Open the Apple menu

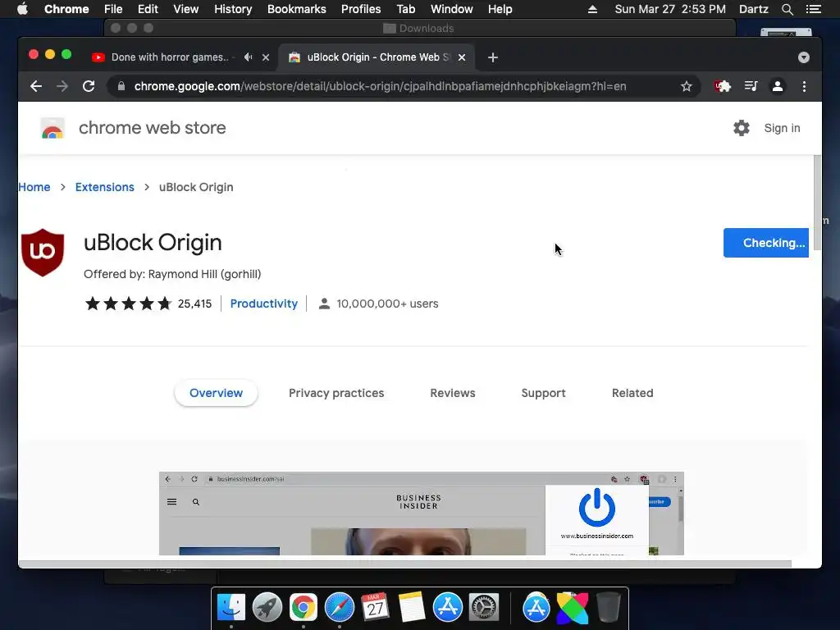[22, 9]
